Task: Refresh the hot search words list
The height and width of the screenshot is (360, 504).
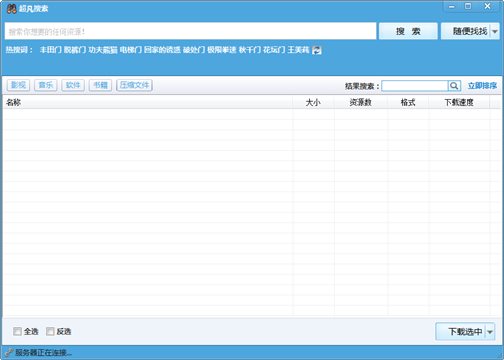Action: (x=317, y=50)
